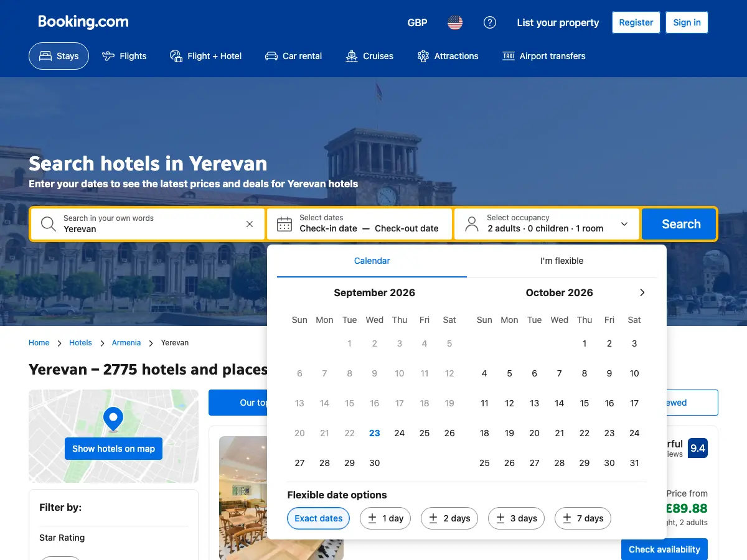Clear Yerevan text with the X icon

pos(250,224)
